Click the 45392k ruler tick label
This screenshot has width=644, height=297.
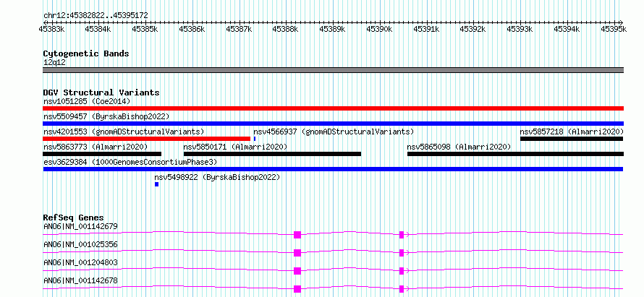tap(473, 29)
